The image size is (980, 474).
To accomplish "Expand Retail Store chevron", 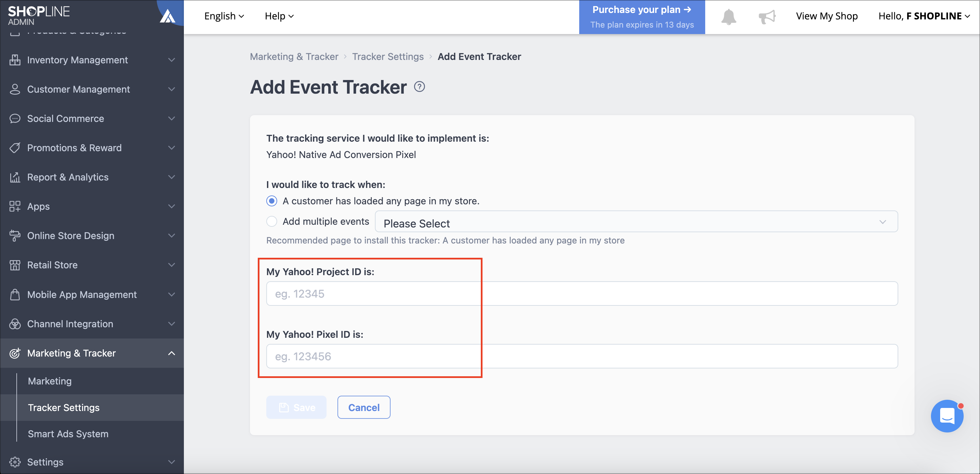I will (172, 265).
